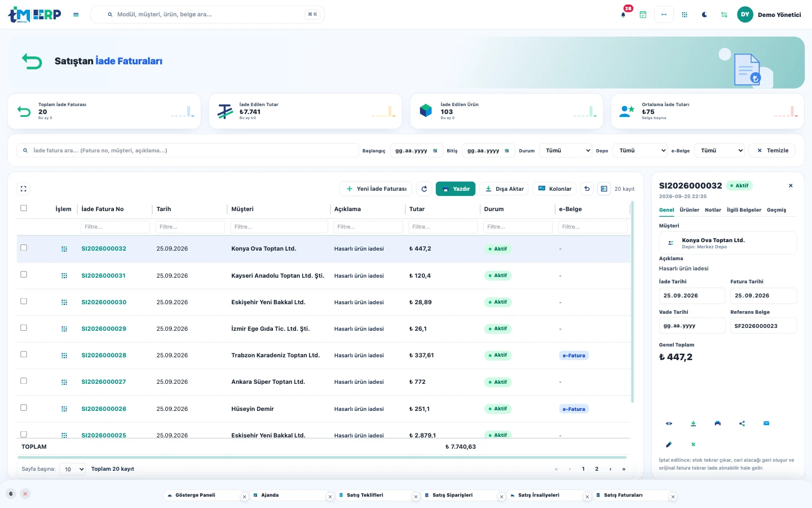Mark the SI2026000028 row checkbox
Screen dimensions: 812x508
(24, 354)
